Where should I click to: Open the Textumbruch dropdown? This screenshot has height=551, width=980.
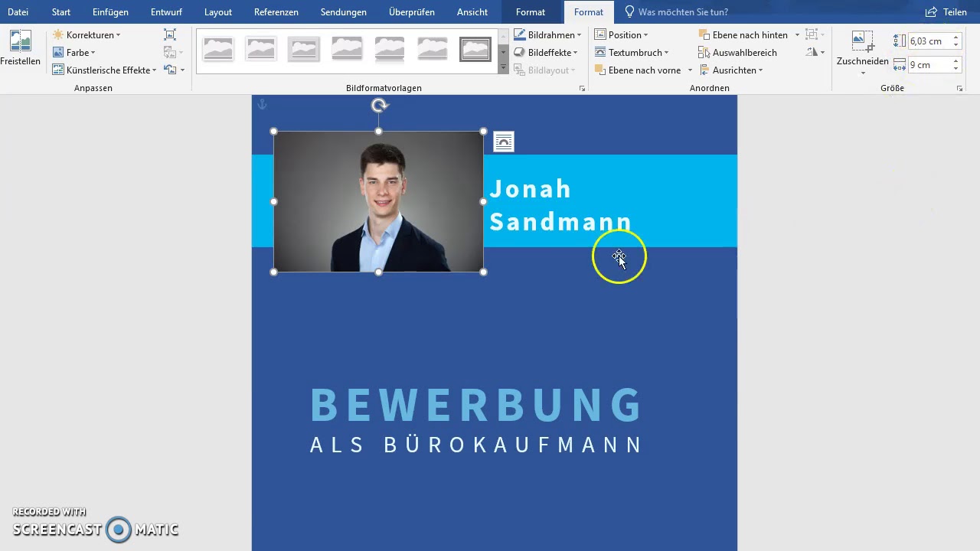tap(632, 53)
